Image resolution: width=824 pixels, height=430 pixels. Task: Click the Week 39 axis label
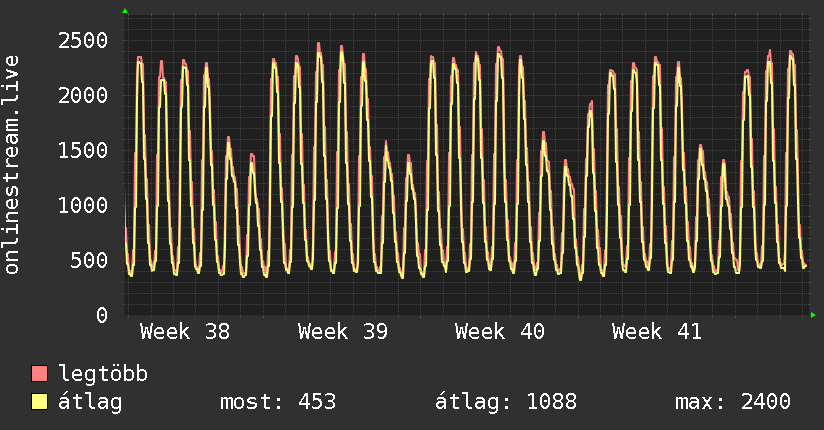click(x=343, y=332)
